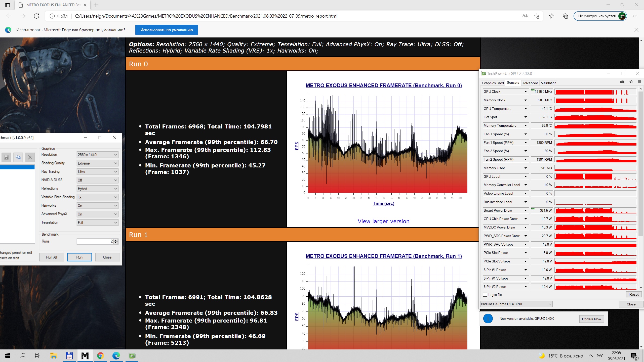
Task: Open the NVIDIA DLSS dropdown
Action: click(x=97, y=180)
